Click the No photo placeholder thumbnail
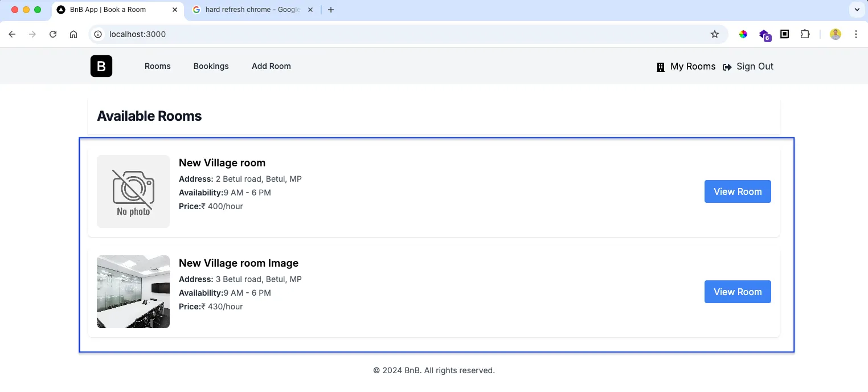 (133, 191)
